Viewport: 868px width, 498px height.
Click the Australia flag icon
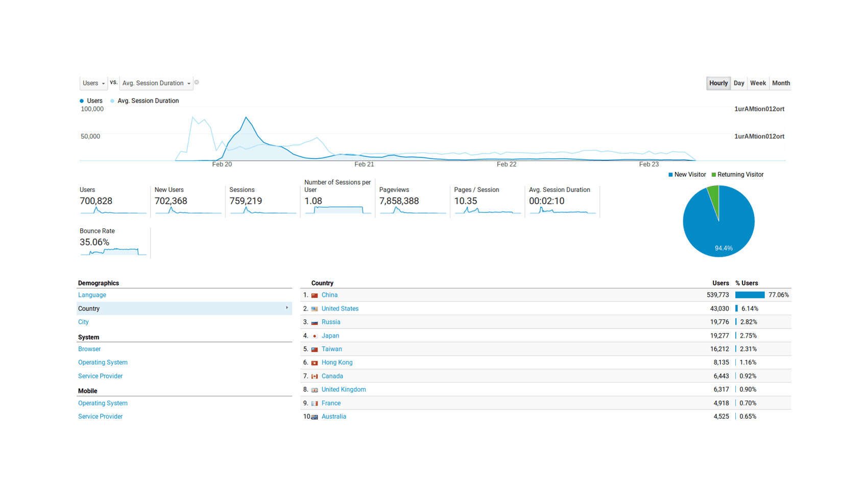tap(315, 416)
